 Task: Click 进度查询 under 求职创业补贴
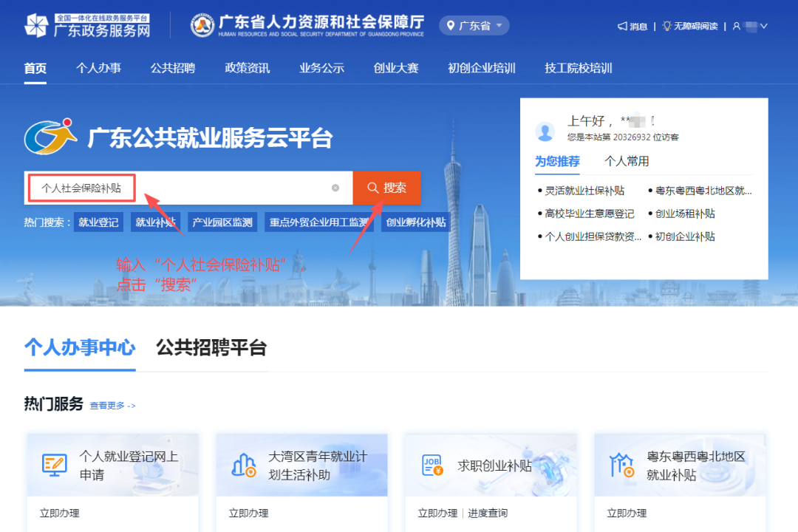click(488, 514)
